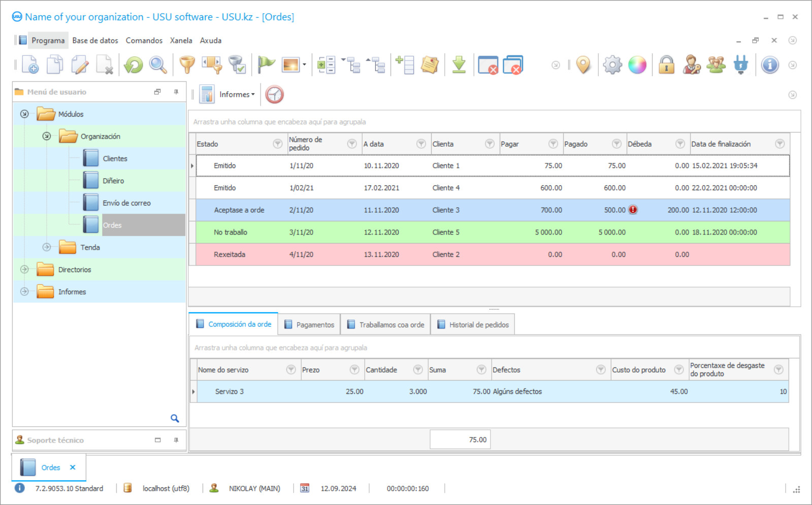The width and height of the screenshot is (812, 505).
Task: Click the blue information icon in toolbar
Action: [770, 65]
